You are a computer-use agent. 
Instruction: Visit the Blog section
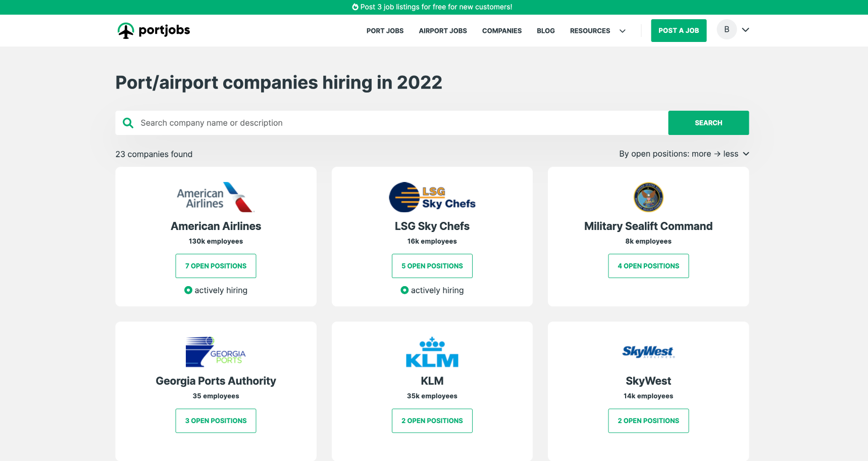(x=546, y=31)
